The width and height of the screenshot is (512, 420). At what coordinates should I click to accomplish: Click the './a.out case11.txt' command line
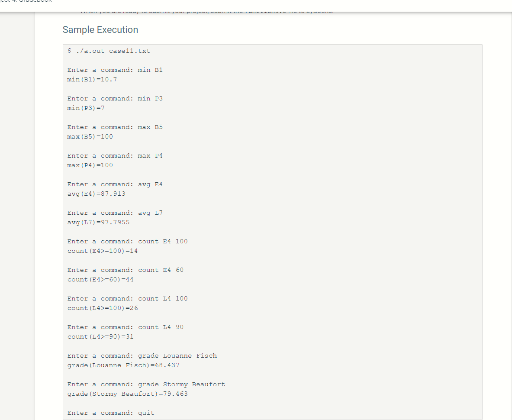click(109, 51)
